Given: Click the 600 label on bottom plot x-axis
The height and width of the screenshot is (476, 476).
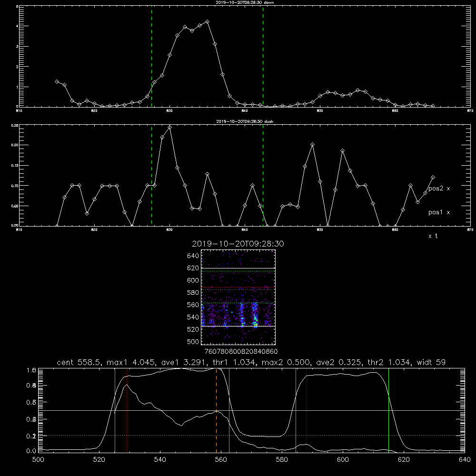Looking at the screenshot, I should click(x=343, y=460).
